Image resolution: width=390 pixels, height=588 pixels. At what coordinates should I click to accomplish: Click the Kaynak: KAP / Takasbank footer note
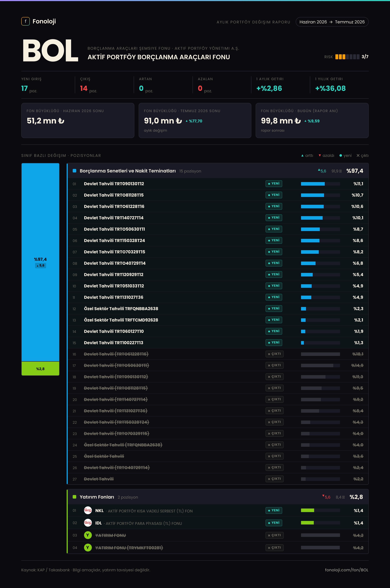86,570
